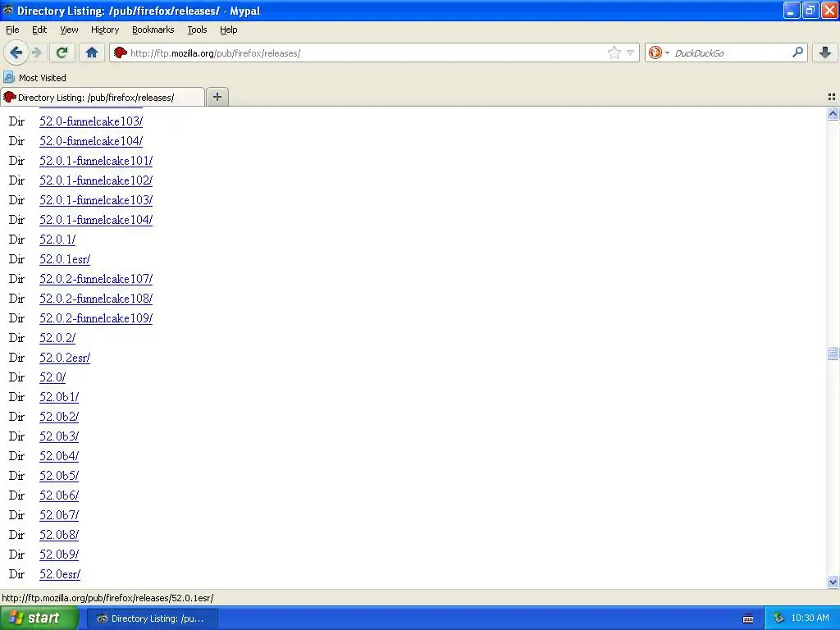Click the Most Visited bookmarks icon
Viewport: 840px width, 630px height.
click(x=9, y=77)
